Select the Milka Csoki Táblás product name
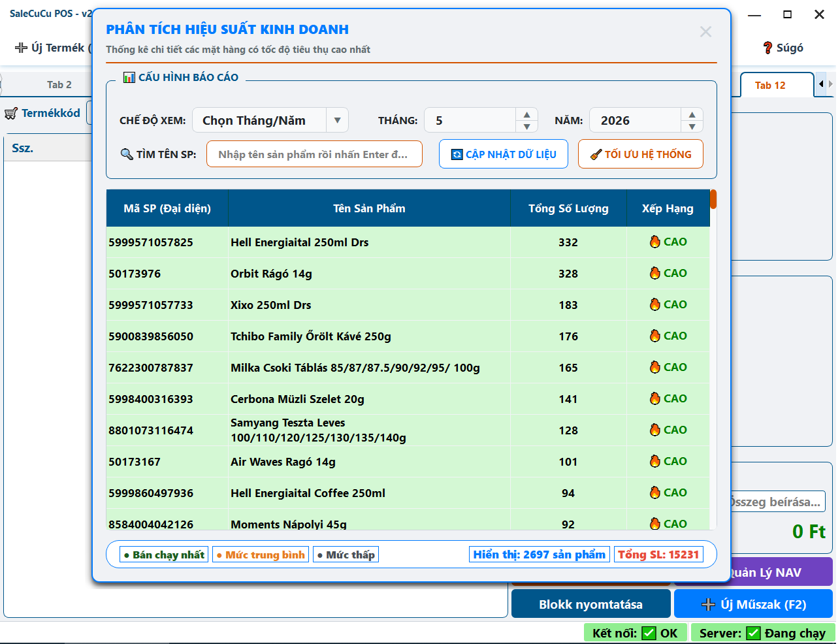Image resolution: width=840 pixels, height=644 pixels. coord(355,368)
